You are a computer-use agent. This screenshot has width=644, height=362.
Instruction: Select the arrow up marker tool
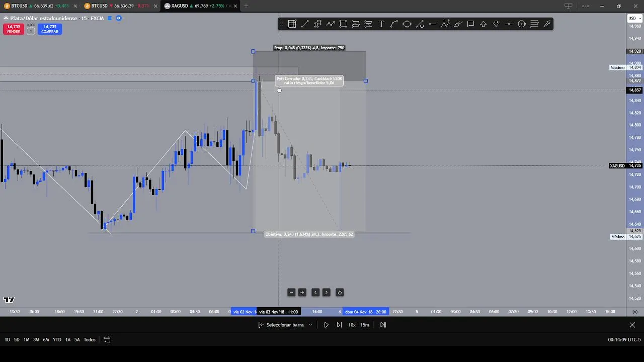point(484,24)
